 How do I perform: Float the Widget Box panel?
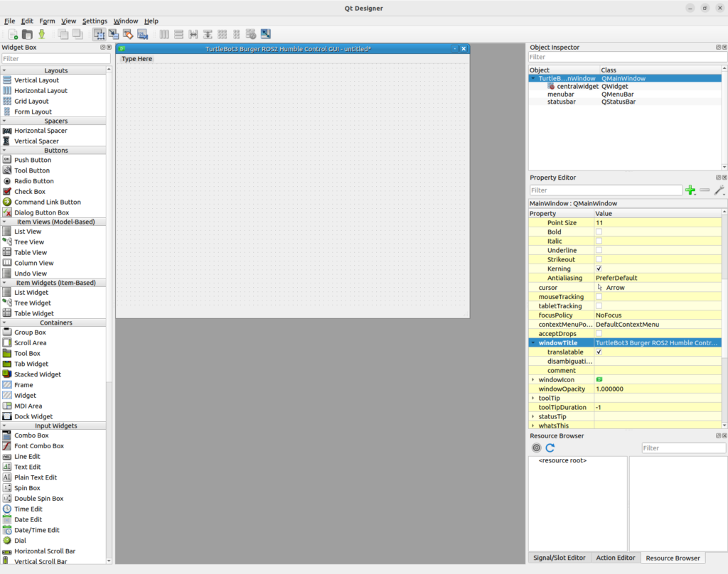[102, 48]
